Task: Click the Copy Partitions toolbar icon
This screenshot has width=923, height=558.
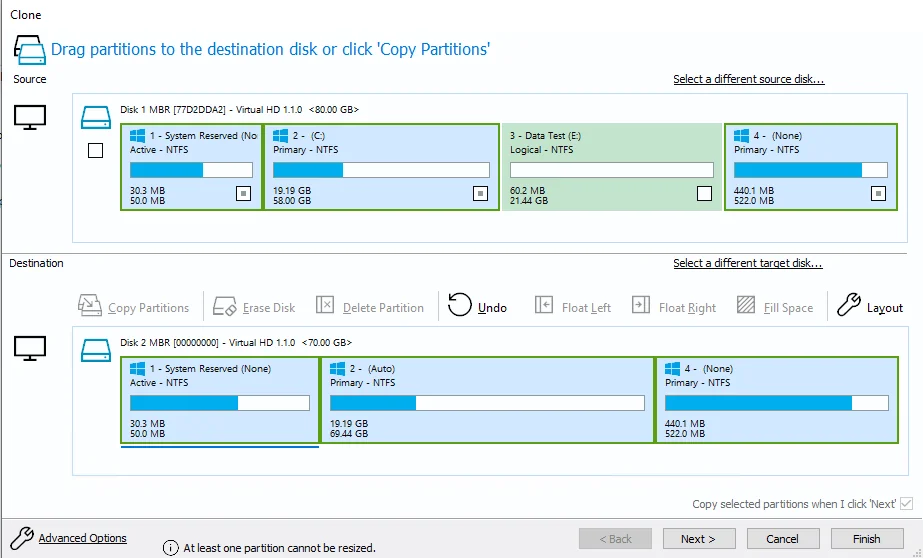Action: (x=89, y=305)
